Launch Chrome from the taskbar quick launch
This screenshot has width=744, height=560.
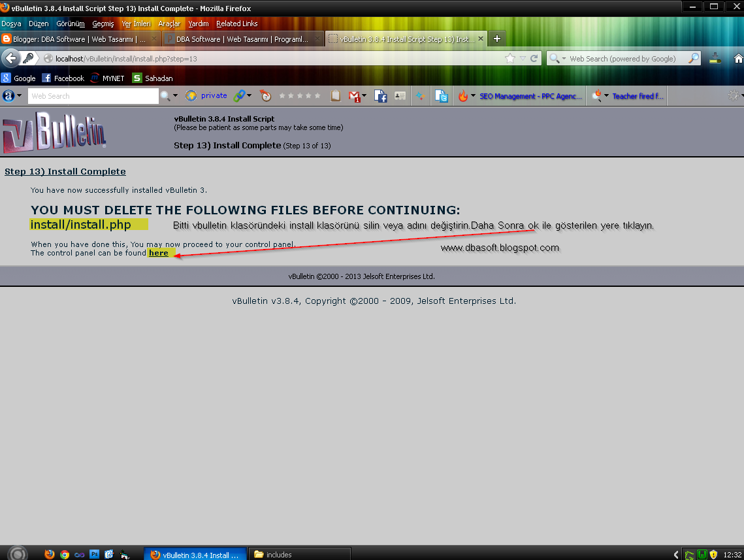[x=65, y=554]
